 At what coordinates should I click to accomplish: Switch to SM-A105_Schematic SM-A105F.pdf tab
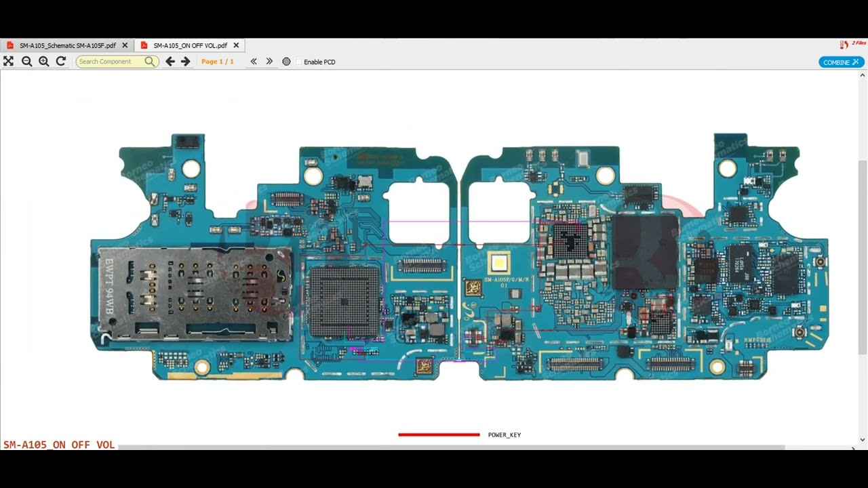click(68, 45)
